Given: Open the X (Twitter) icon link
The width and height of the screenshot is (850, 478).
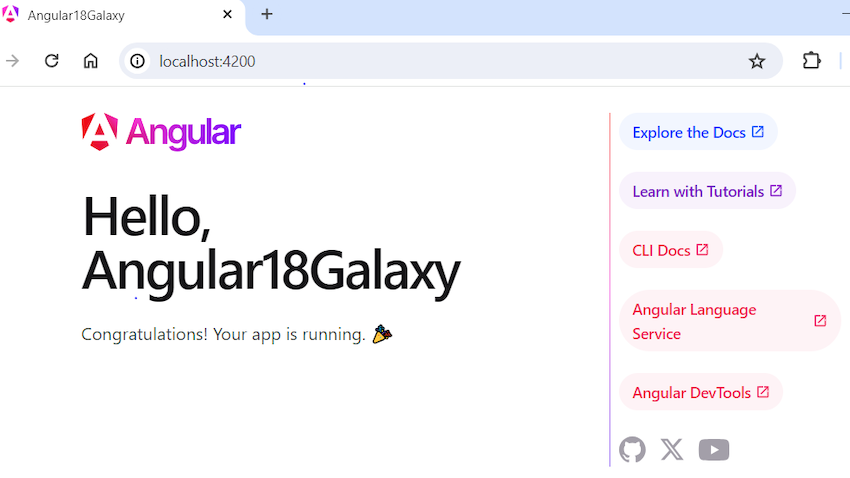Looking at the screenshot, I should click(x=672, y=449).
